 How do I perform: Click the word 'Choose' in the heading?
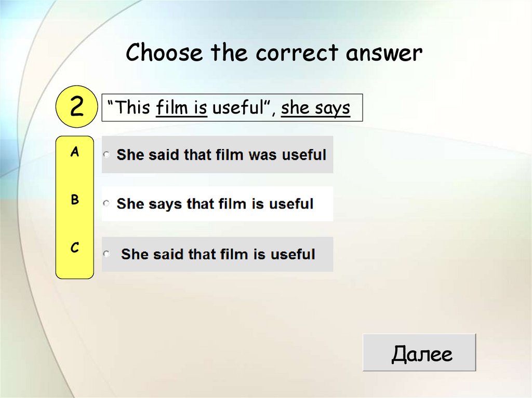(x=164, y=53)
